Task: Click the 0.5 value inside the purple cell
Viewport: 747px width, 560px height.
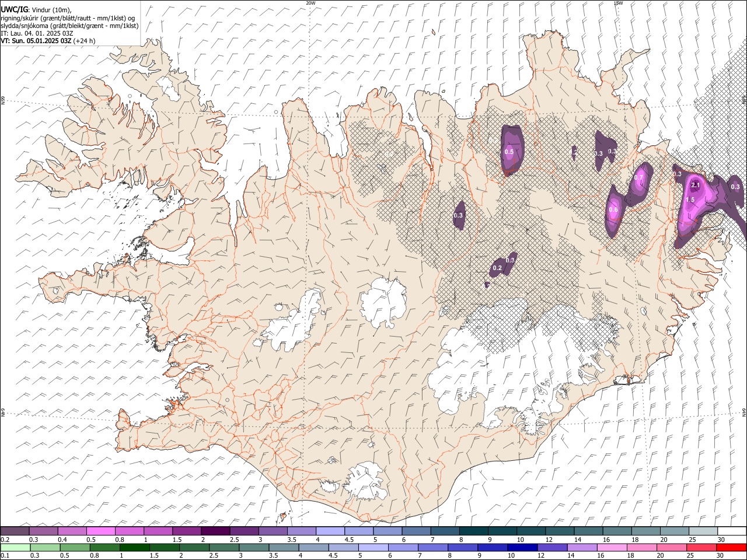Action: (x=509, y=152)
